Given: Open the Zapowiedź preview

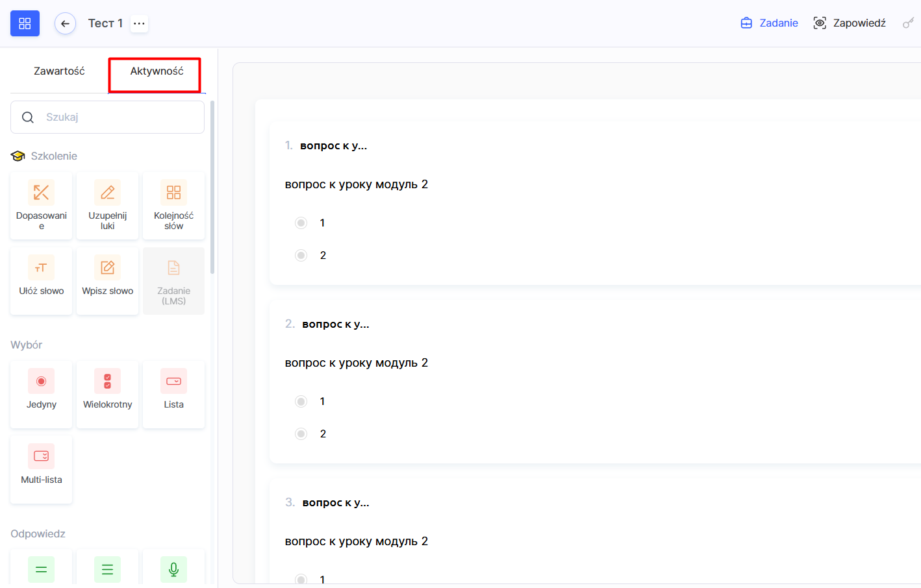Looking at the screenshot, I should pos(850,23).
